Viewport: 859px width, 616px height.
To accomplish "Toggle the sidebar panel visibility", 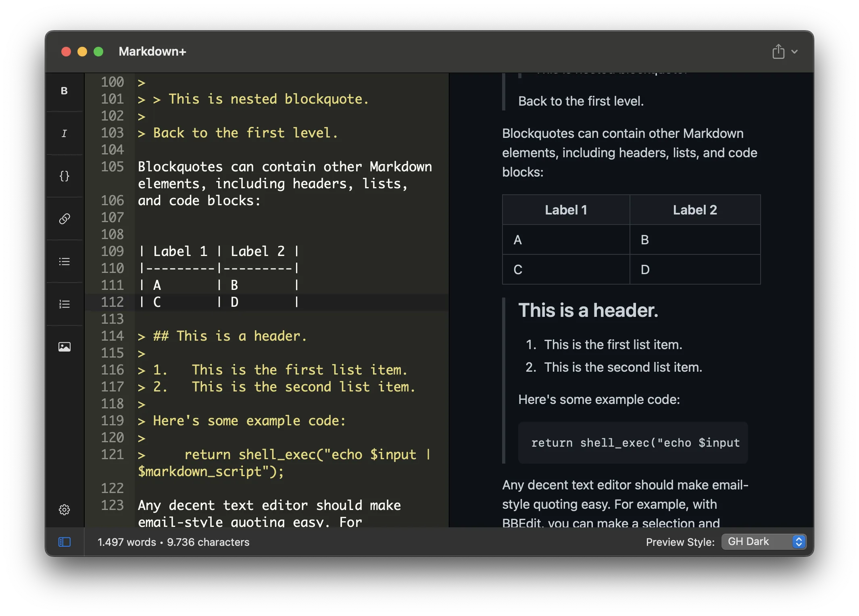I will coord(65,542).
